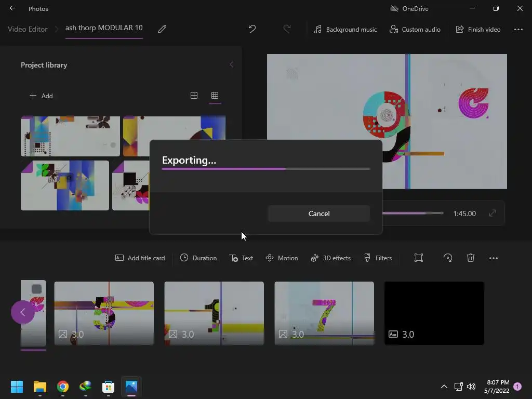Open the Duration setting
This screenshot has width=532, height=399.
[x=198, y=258]
